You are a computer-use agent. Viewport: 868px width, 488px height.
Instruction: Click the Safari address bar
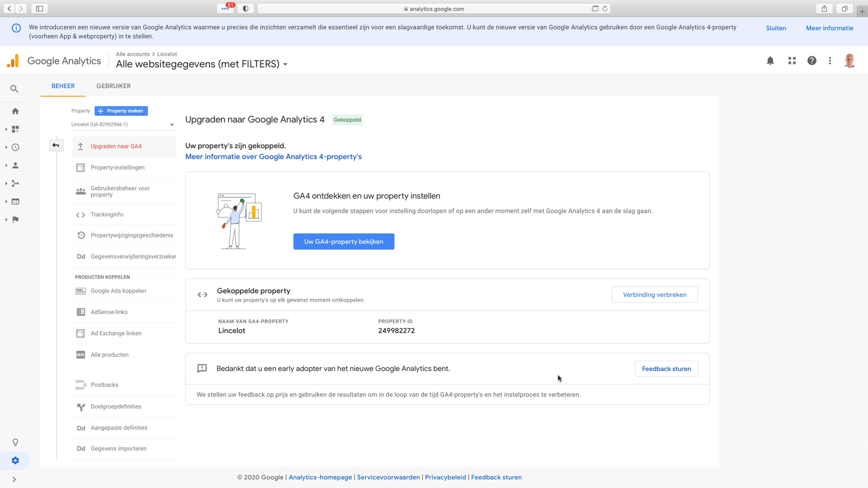point(434,8)
